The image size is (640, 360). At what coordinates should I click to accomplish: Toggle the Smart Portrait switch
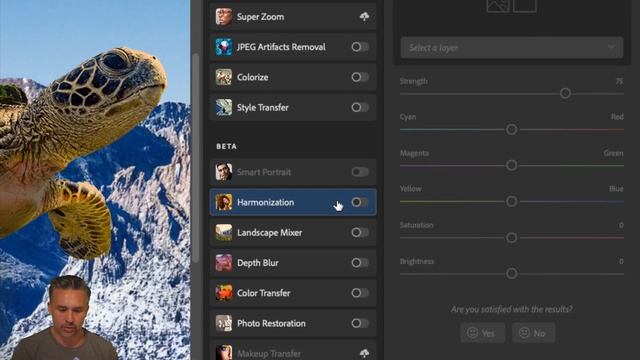coord(360,172)
